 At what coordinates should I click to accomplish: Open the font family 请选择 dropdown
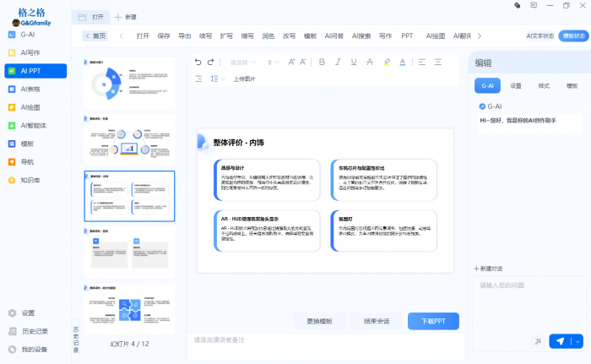click(x=243, y=62)
